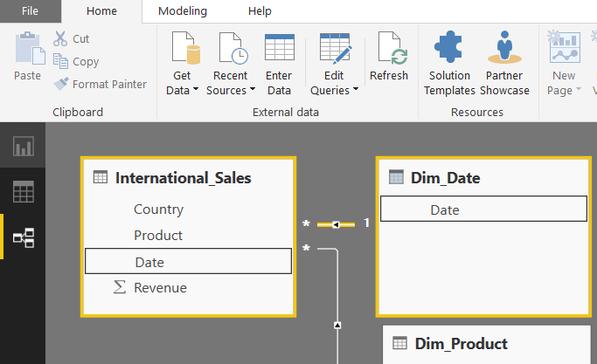Viewport: 597px width, 364px height.
Task: Click the Cut scissors icon
Action: 61,39
